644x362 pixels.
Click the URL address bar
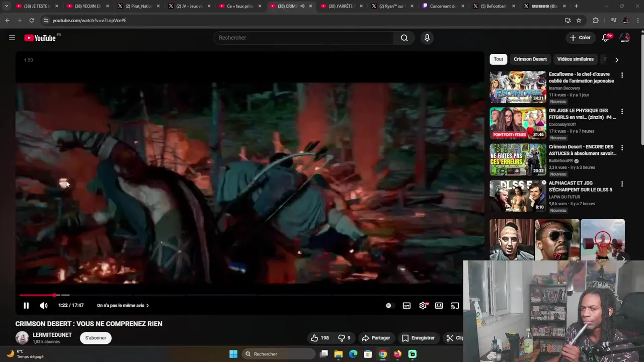click(302, 20)
